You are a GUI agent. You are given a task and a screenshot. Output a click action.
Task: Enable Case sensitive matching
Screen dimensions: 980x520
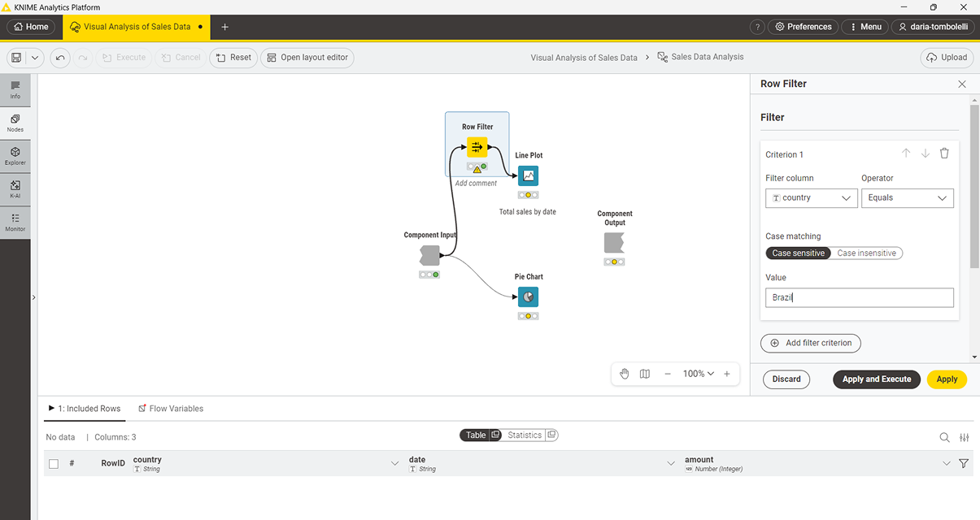pos(798,253)
